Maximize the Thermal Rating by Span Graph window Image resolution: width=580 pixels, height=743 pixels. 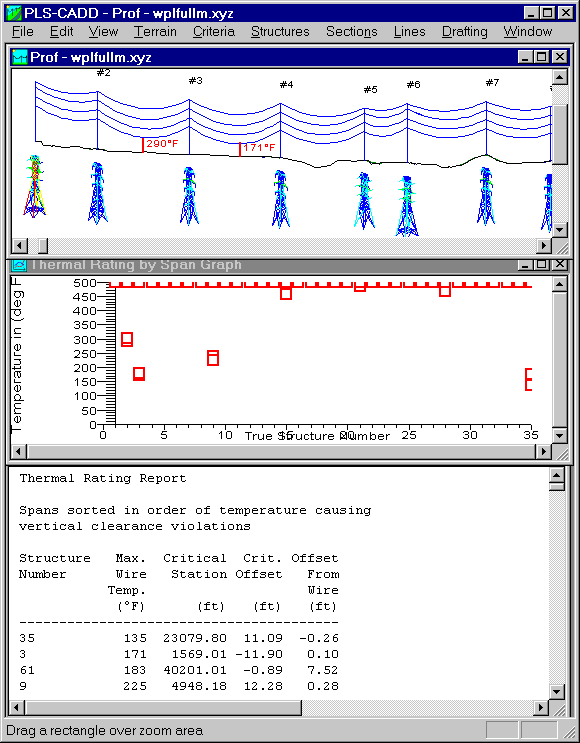coord(541,264)
